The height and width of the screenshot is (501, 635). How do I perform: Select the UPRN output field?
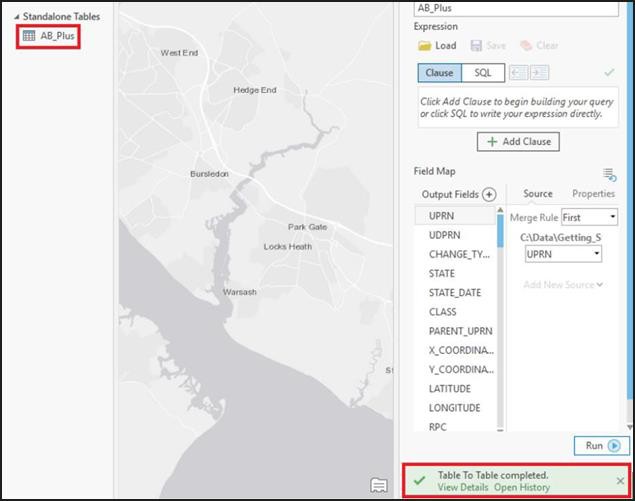click(x=455, y=216)
